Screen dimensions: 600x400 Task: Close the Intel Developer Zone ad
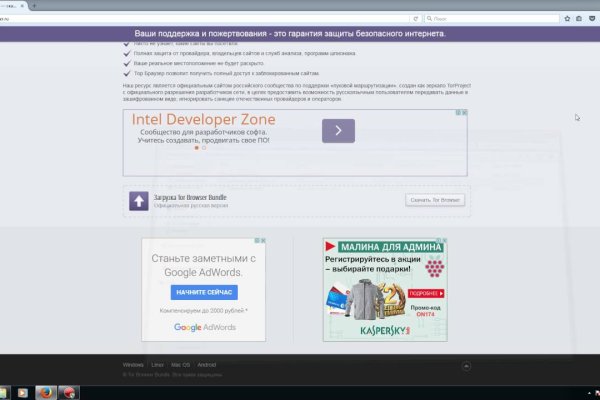[x=462, y=114]
